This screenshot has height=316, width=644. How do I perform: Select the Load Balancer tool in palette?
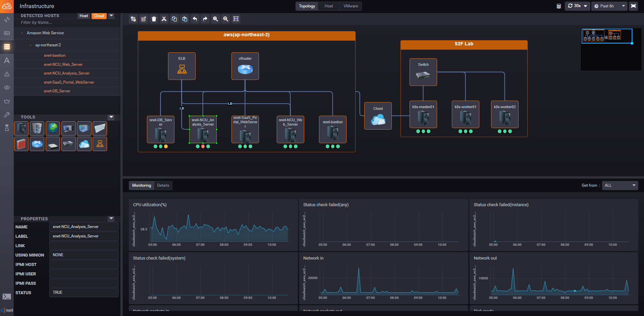[100, 144]
